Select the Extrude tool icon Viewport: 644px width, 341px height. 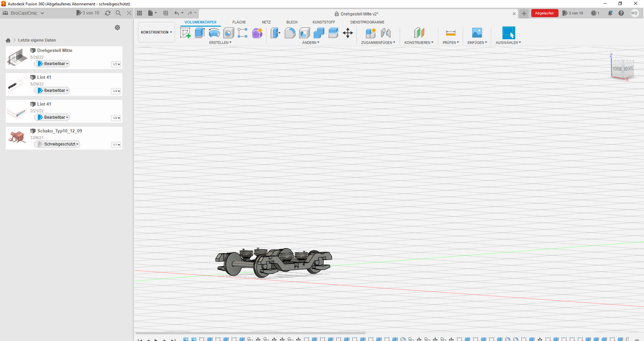(x=200, y=33)
